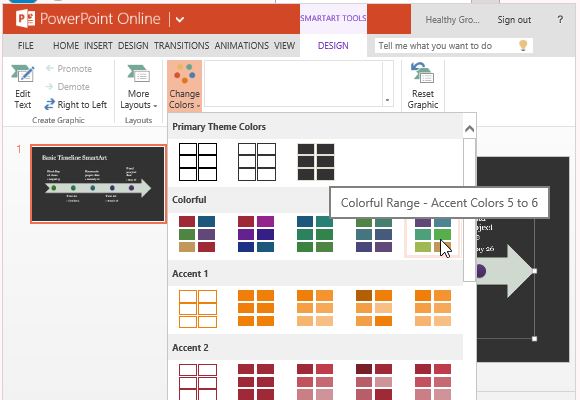Click the Reset Graphic button
Viewport: 580px width, 400px height.
pos(422,86)
